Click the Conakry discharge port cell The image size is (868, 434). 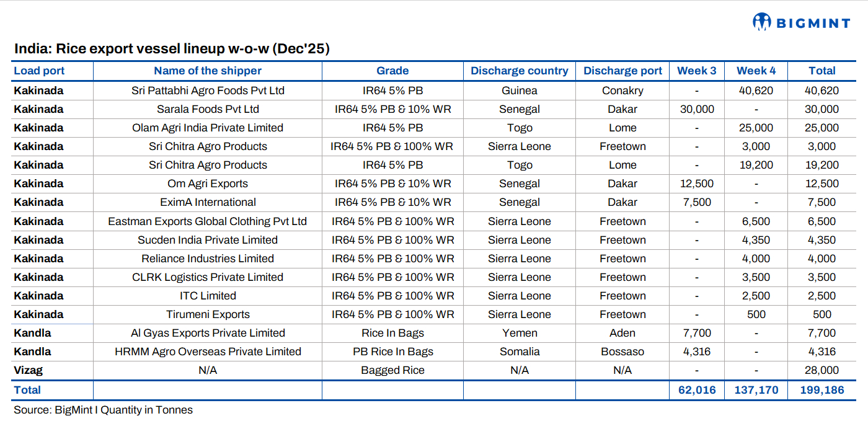[622, 91]
